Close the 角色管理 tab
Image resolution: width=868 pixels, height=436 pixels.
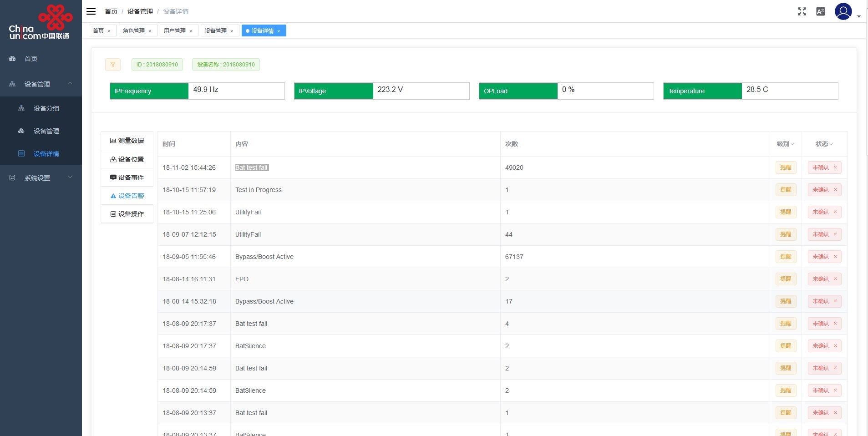[150, 31]
